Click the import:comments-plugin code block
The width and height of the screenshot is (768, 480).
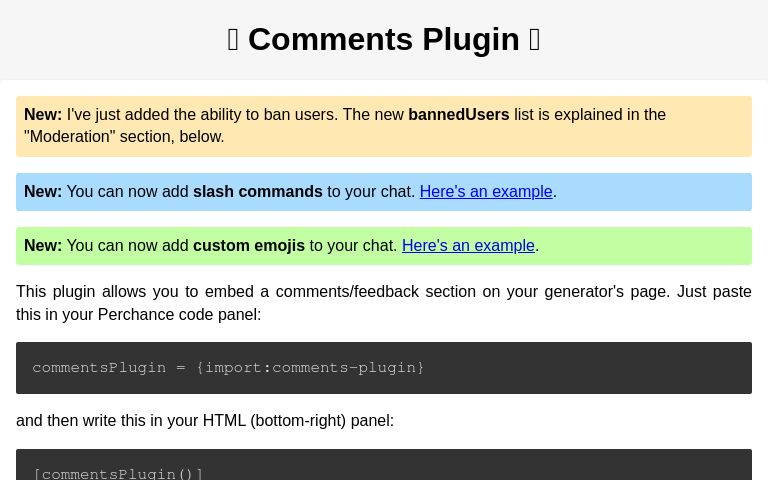point(228,368)
